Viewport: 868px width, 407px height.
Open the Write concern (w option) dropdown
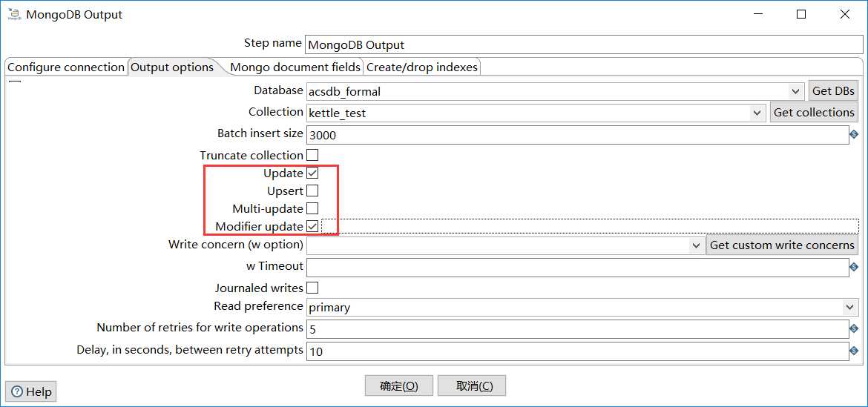[x=696, y=245]
